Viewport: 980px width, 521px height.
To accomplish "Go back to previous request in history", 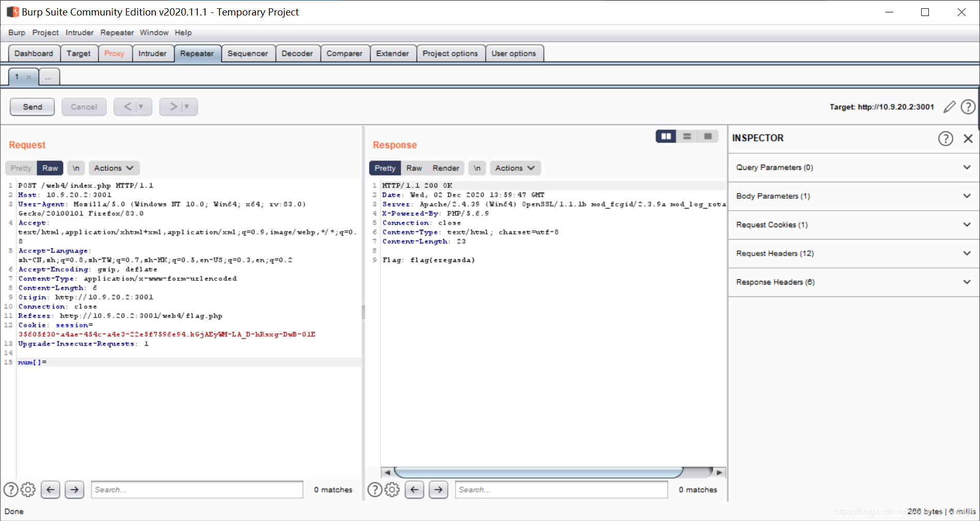I will (x=127, y=106).
